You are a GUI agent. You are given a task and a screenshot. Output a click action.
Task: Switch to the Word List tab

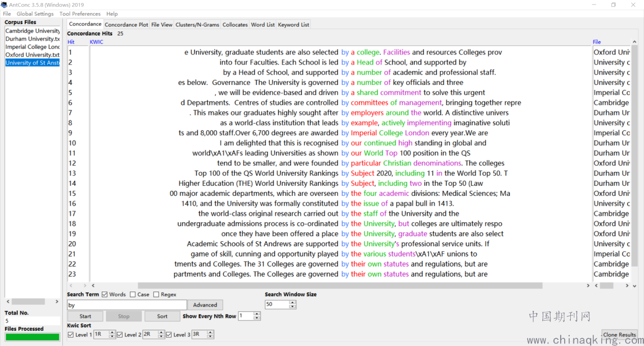pos(263,24)
